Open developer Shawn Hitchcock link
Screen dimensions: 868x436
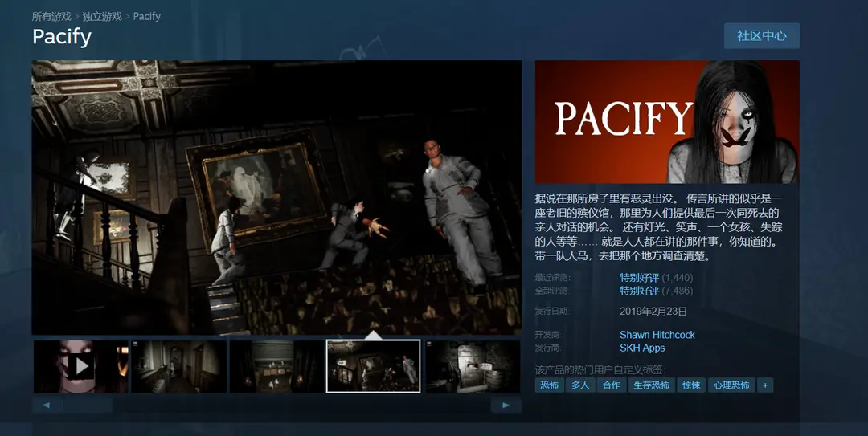657,335
